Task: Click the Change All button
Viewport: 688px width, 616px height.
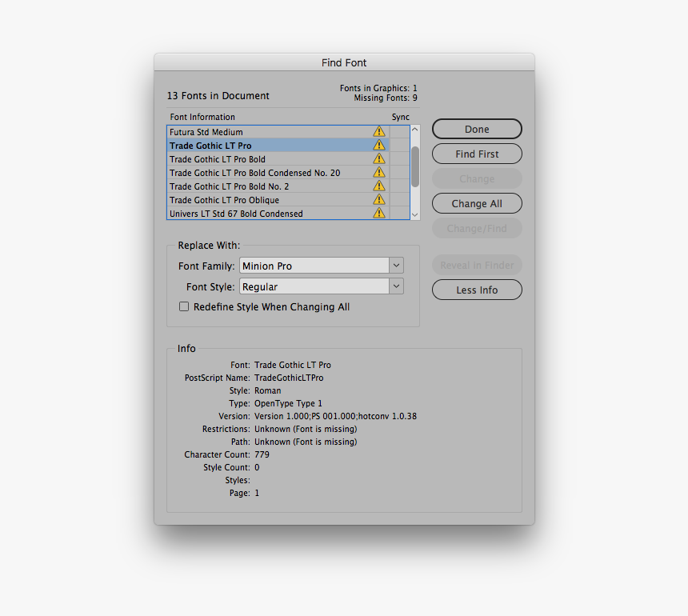Action: (x=477, y=203)
